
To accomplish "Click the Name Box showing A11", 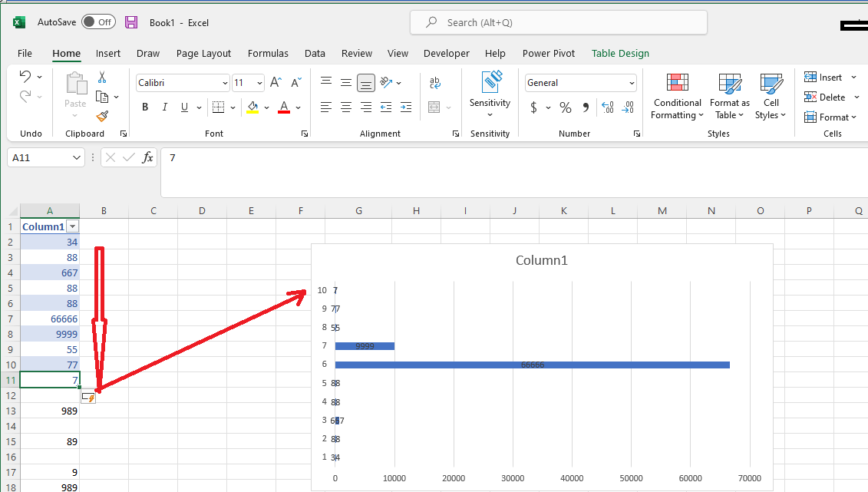I will [x=46, y=157].
